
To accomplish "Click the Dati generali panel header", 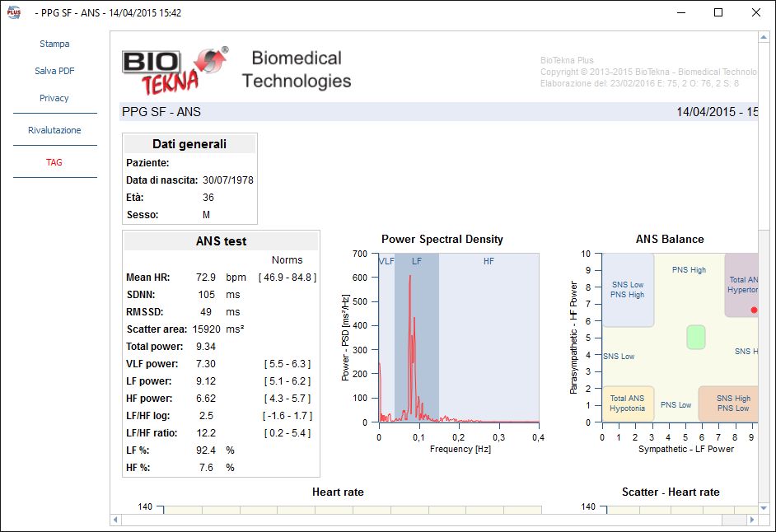I will pos(189,144).
